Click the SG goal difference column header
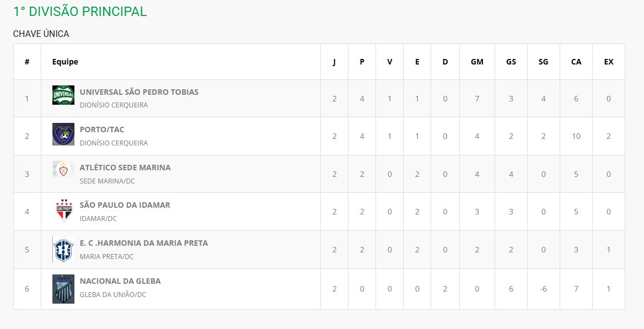The image size is (644, 329). click(x=543, y=62)
